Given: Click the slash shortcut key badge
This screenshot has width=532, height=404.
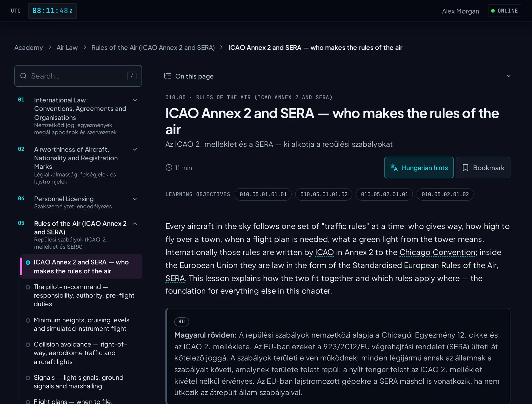Looking at the screenshot, I should [132, 76].
